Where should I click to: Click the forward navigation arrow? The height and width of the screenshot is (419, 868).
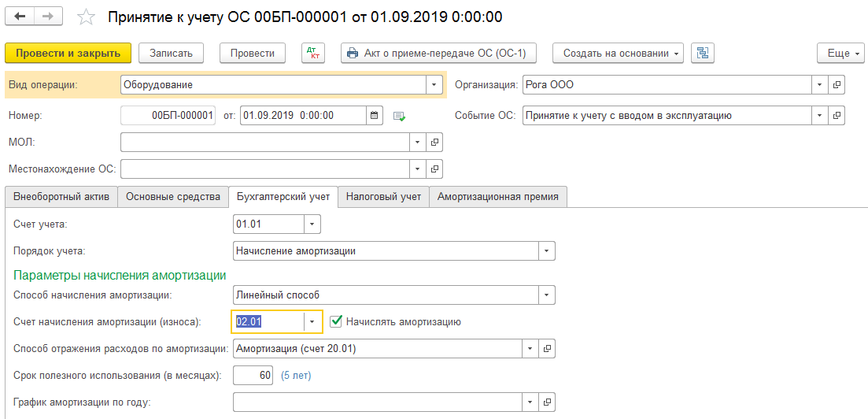(48, 17)
